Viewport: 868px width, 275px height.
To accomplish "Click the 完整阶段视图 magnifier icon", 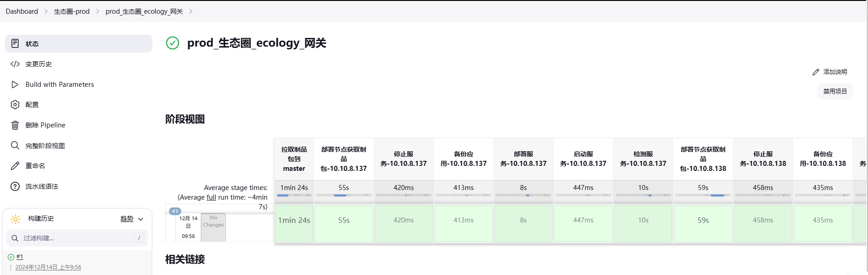I will (15, 146).
